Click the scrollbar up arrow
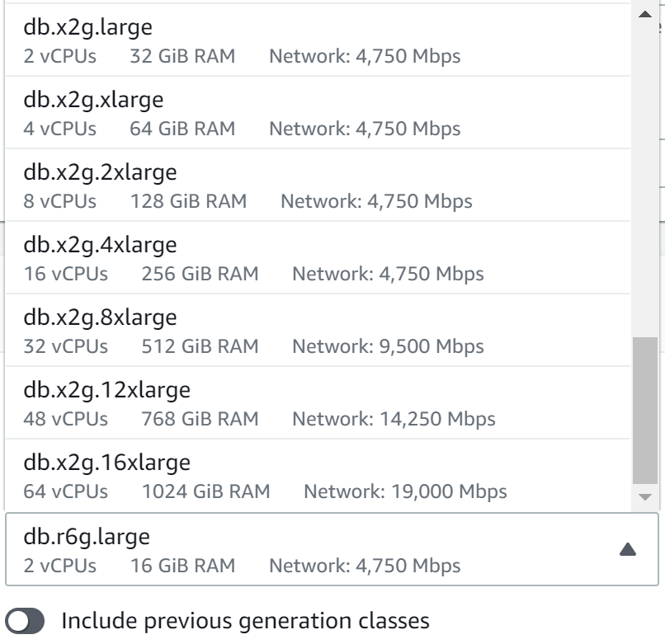 (x=645, y=14)
